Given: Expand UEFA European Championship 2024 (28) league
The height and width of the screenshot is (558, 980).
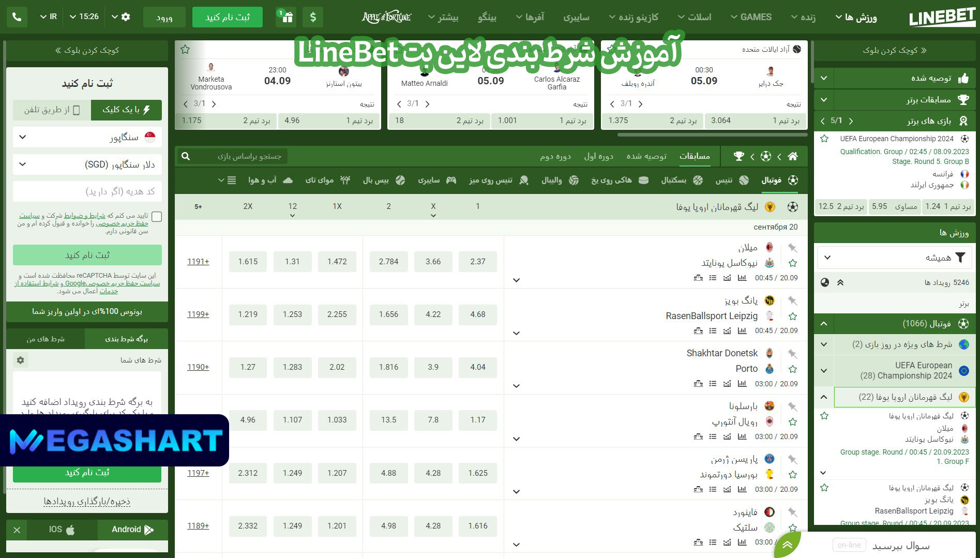Looking at the screenshot, I should pyautogui.click(x=824, y=371).
